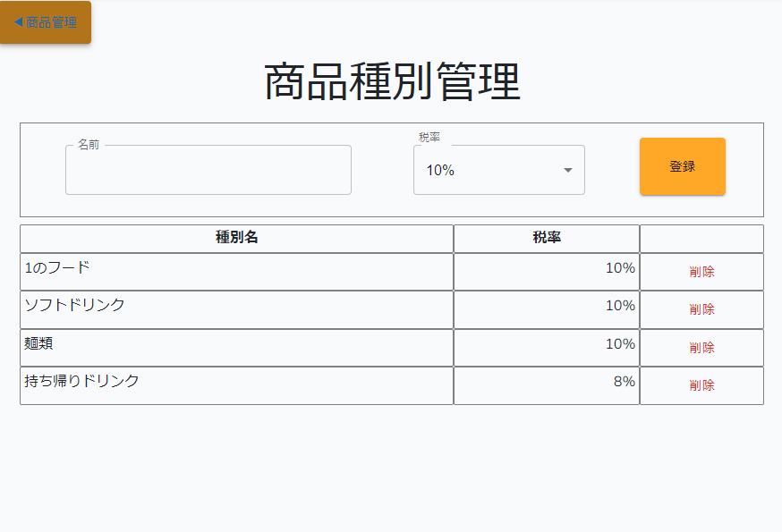Delete the ソフトドリンク category
The image size is (782, 532).
click(701, 309)
